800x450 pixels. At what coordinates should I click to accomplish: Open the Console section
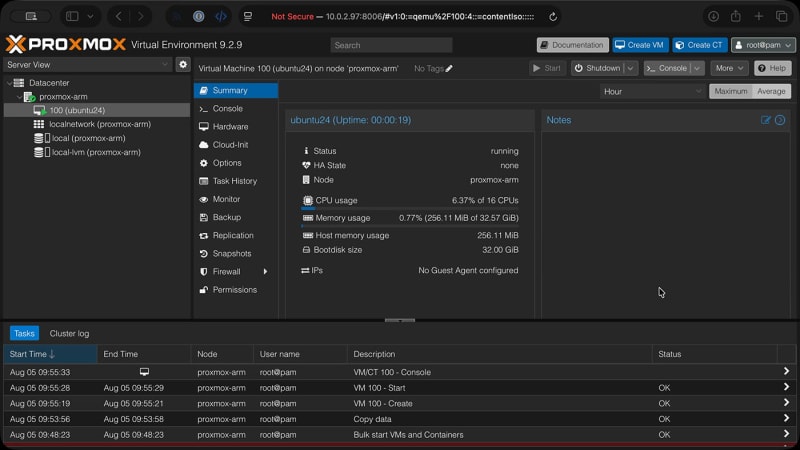tap(236, 109)
